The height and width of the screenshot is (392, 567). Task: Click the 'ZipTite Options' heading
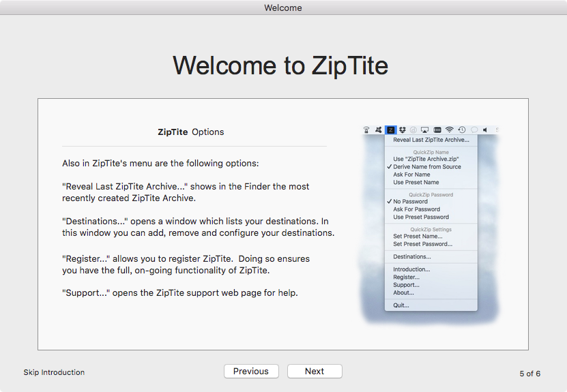click(191, 132)
